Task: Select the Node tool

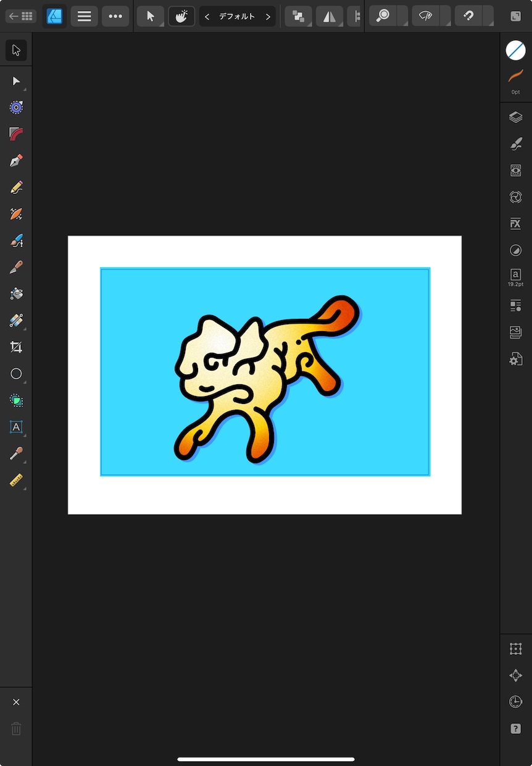Action: [16, 81]
